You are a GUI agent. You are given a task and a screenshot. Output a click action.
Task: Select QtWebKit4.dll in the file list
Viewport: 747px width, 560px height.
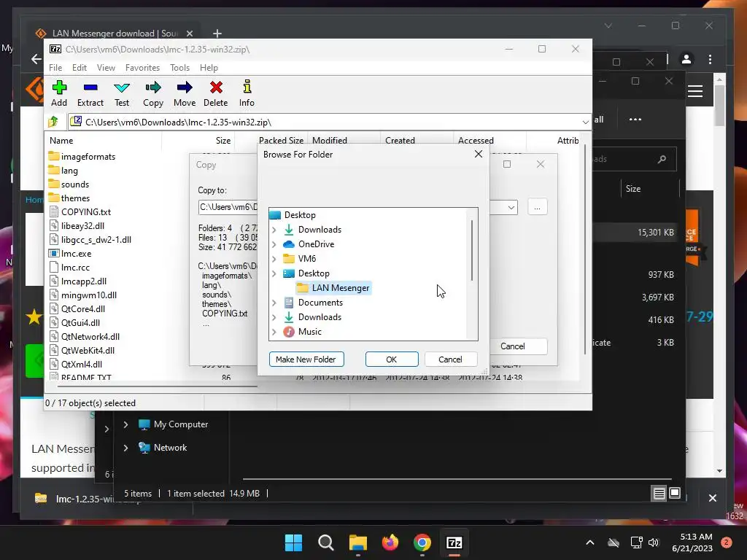point(82,351)
